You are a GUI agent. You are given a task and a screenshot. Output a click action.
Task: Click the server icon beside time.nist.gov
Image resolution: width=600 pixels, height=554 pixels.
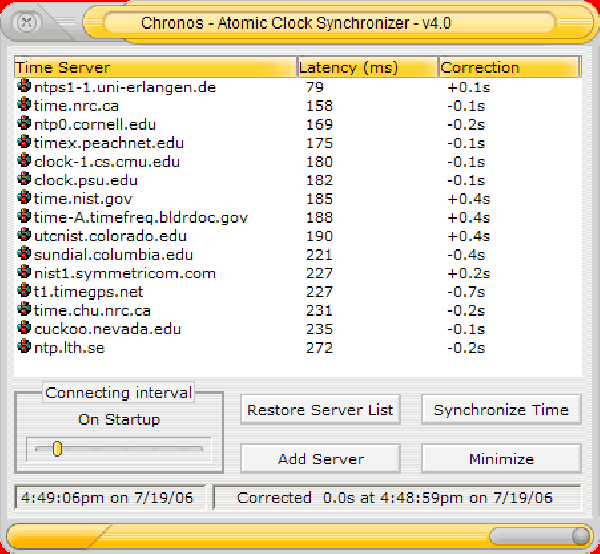click(24, 198)
